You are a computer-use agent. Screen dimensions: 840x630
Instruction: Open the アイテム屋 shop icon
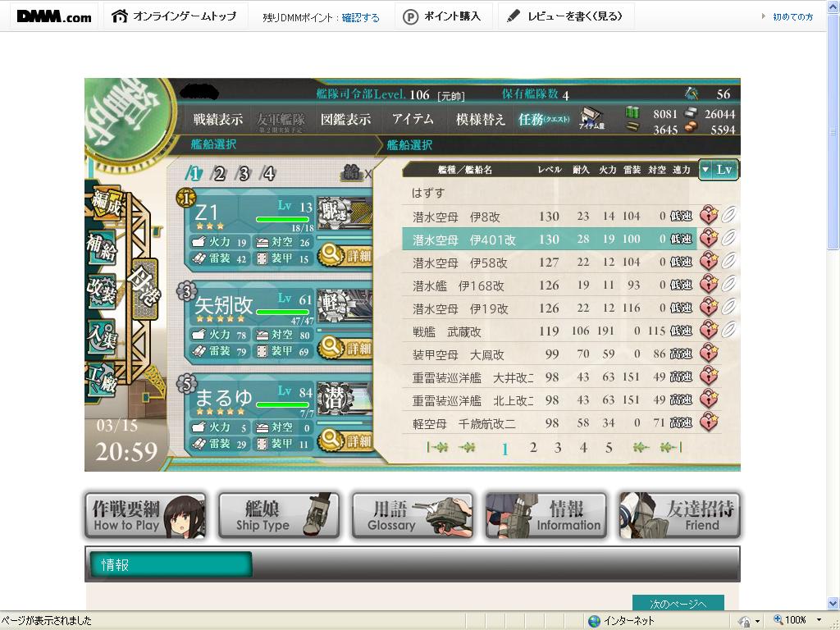coord(591,118)
